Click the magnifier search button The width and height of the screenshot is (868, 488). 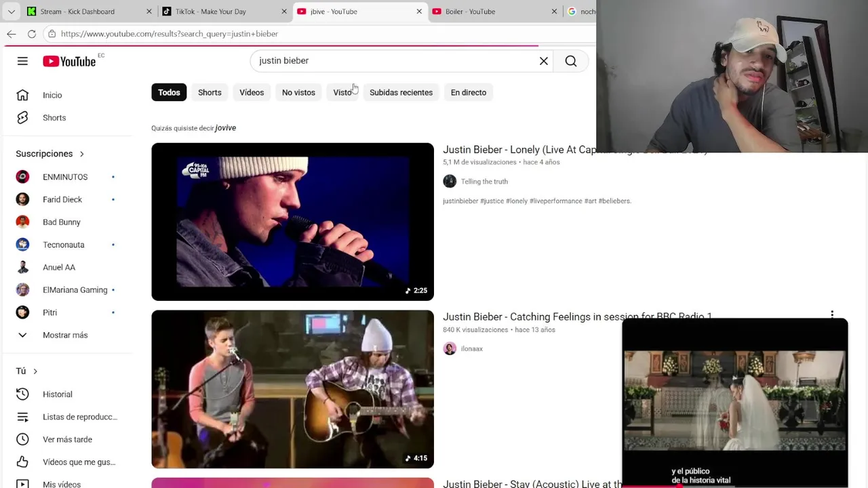pyautogui.click(x=571, y=61)
